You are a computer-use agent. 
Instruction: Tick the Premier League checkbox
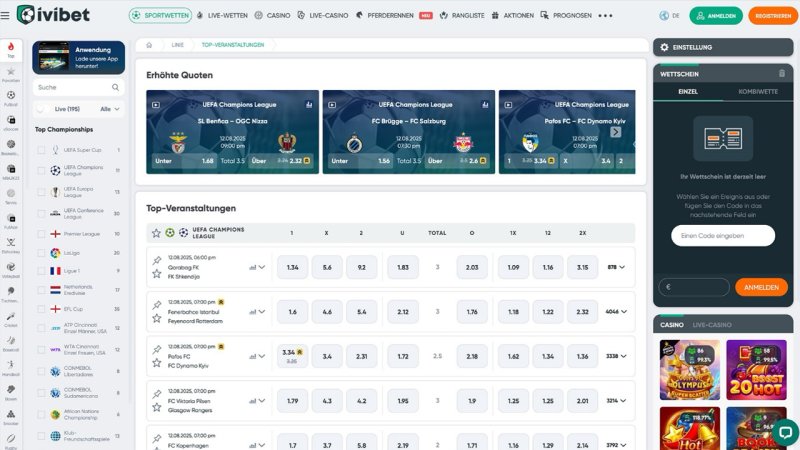point(41,234)
